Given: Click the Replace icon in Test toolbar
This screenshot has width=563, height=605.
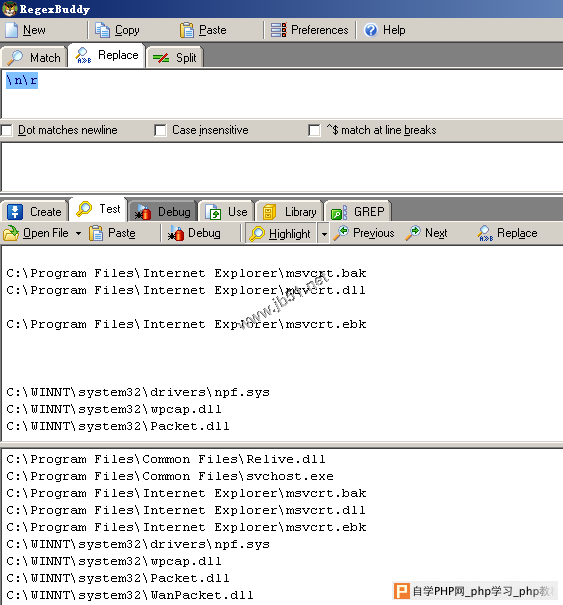Looking at the screenshot, I should (x=485, y=233).
